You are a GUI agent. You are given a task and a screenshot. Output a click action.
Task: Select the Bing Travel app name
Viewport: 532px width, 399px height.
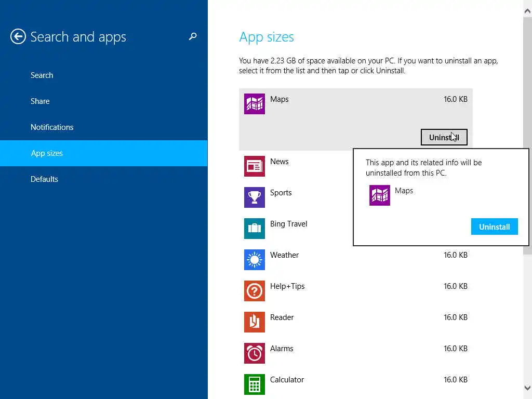289,224
